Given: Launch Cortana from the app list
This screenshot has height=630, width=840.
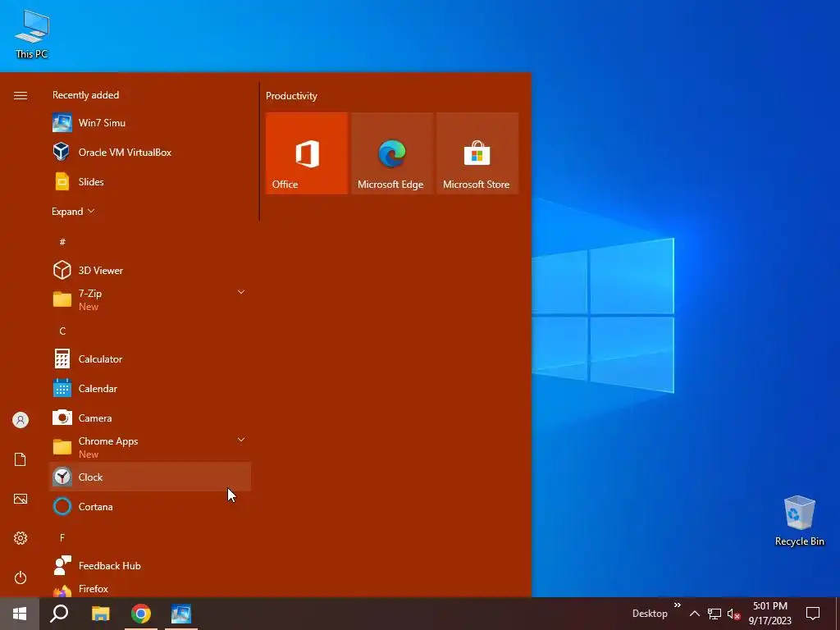Looking at the screenshot, I should [x=150, y=506].
